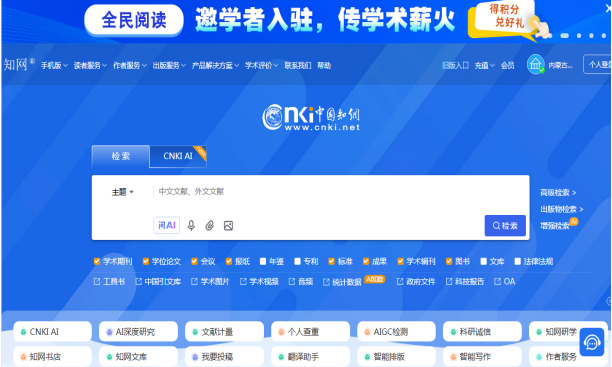Open the 学术图片 external link
Screen dimensions: 612x367
210,281
